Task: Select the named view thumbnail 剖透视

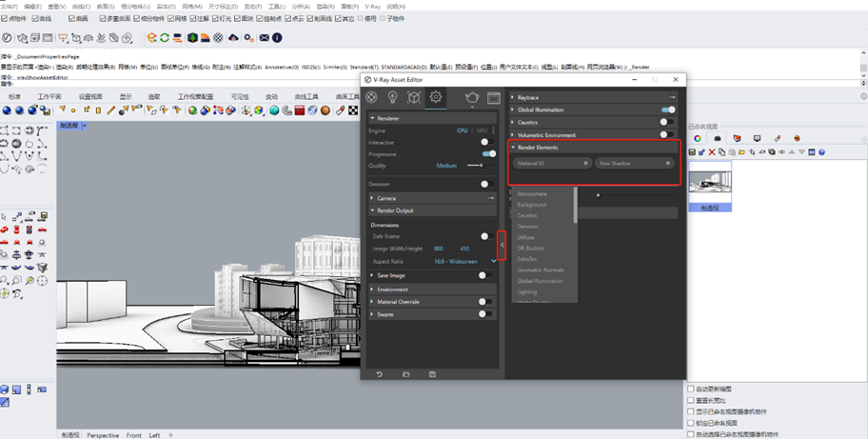Action: tap(710, 187)
